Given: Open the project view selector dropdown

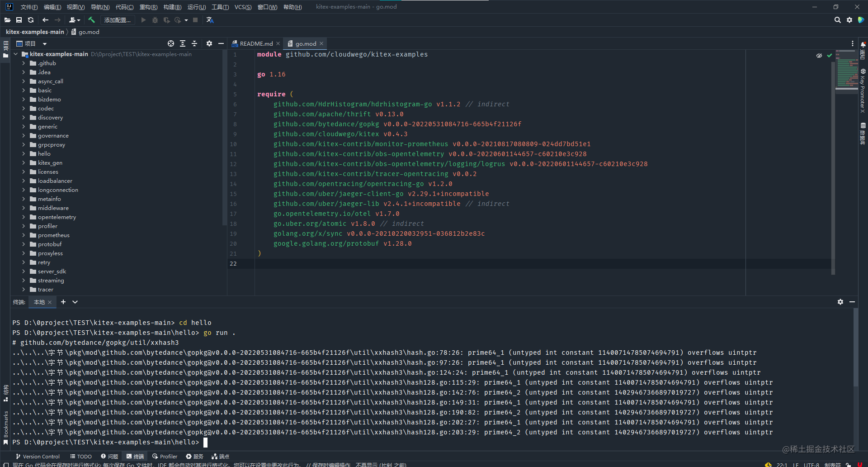Looking at the screenshot, I should (44, 43).
